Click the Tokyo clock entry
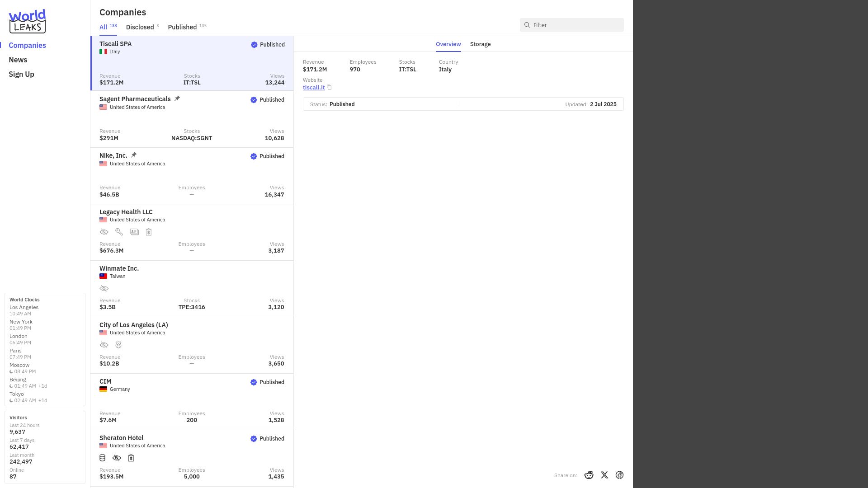The height and width of the screenshot is (488, 868). click(x=28, y=397)
